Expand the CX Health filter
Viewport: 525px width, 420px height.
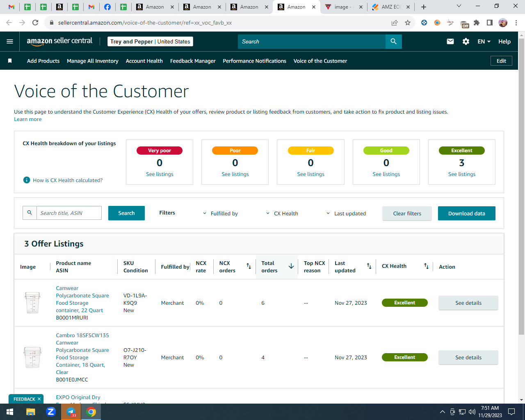[x=282, y=213]
